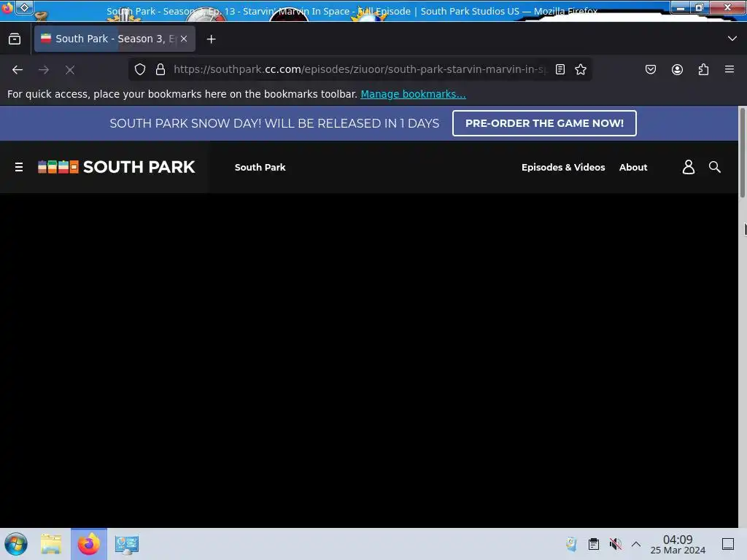This screenshot has height=560, width=747.
Task: View site security padlock information
Action: (x=160, y=69)
